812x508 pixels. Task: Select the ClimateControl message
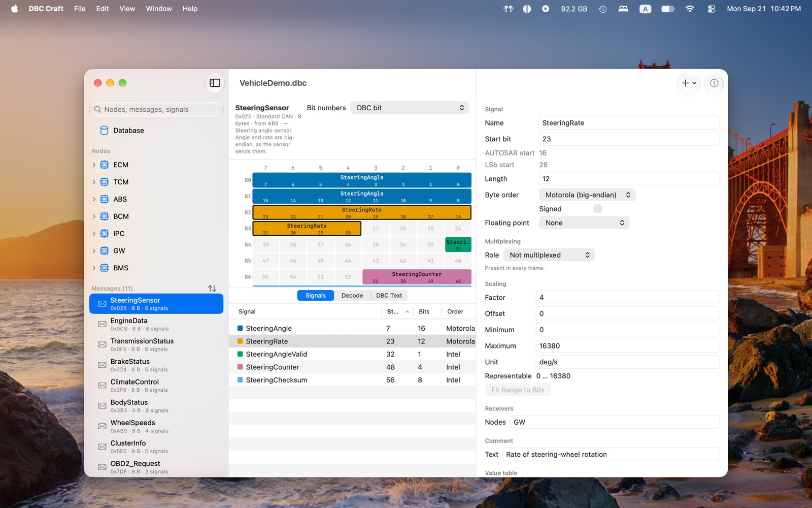click(156, 386)
